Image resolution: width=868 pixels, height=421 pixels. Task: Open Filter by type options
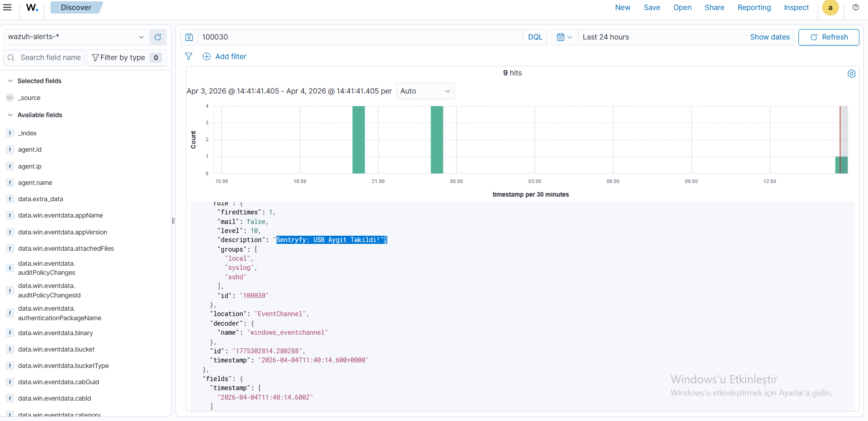click(126, 58)
